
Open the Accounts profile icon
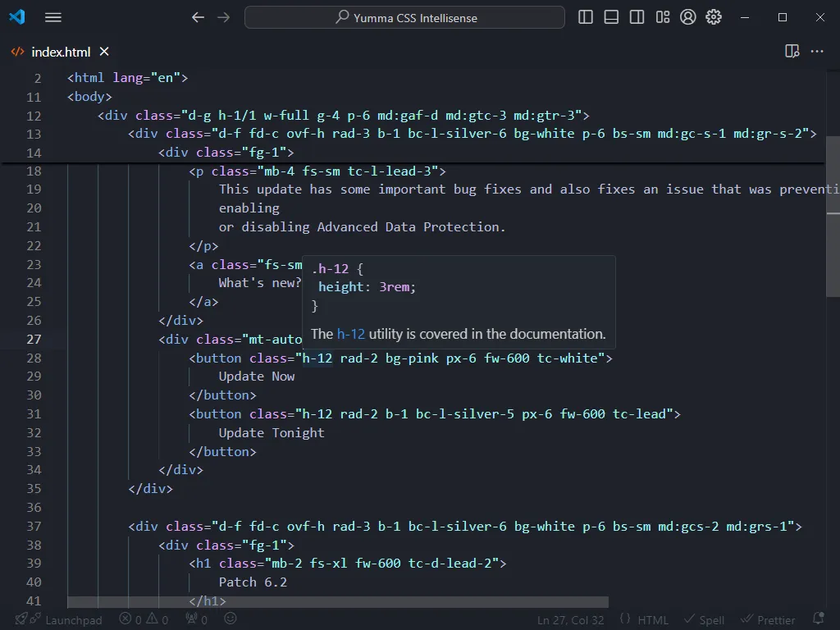(x=688, y=18)
